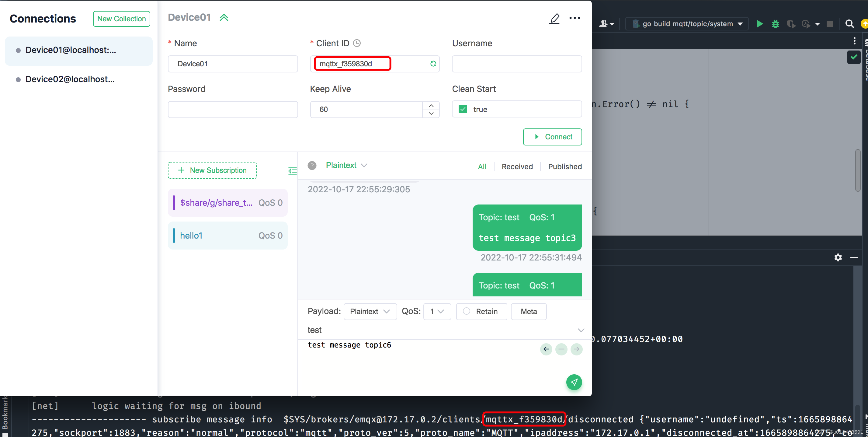
Task: Select Device02@localhost connection
Action: tap(78, 79)
